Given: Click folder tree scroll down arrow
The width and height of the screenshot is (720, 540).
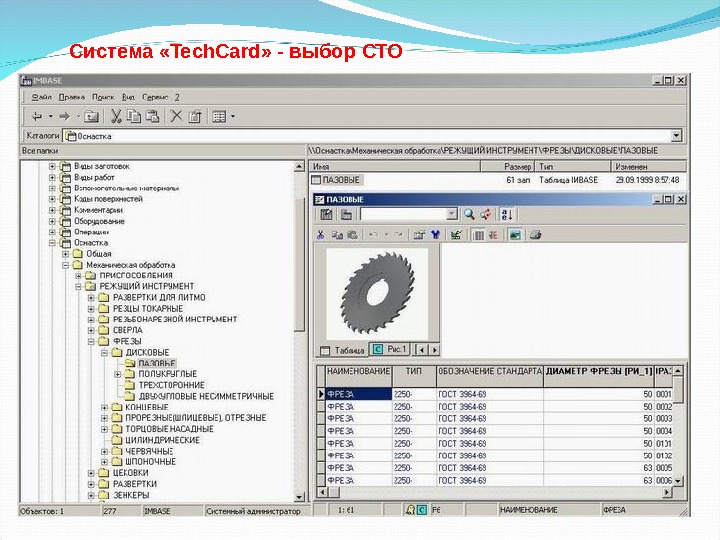Looking at the screenshot, I should pyautogui.click(x=299, y=497).
